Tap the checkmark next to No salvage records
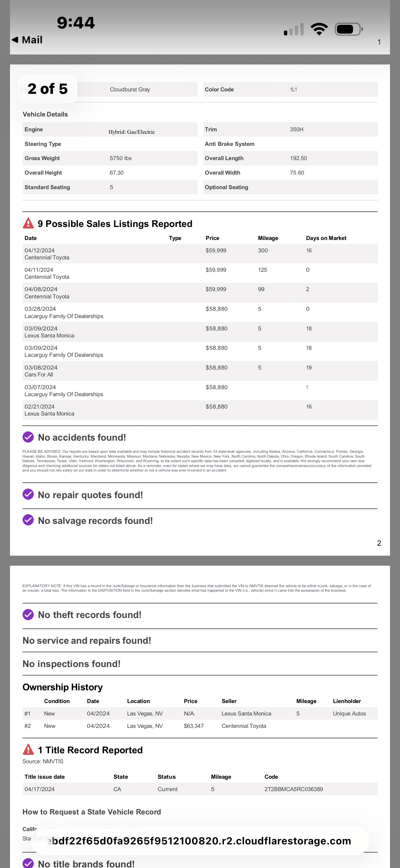Viewport: 400px width, 868px height. coord(28,520)
